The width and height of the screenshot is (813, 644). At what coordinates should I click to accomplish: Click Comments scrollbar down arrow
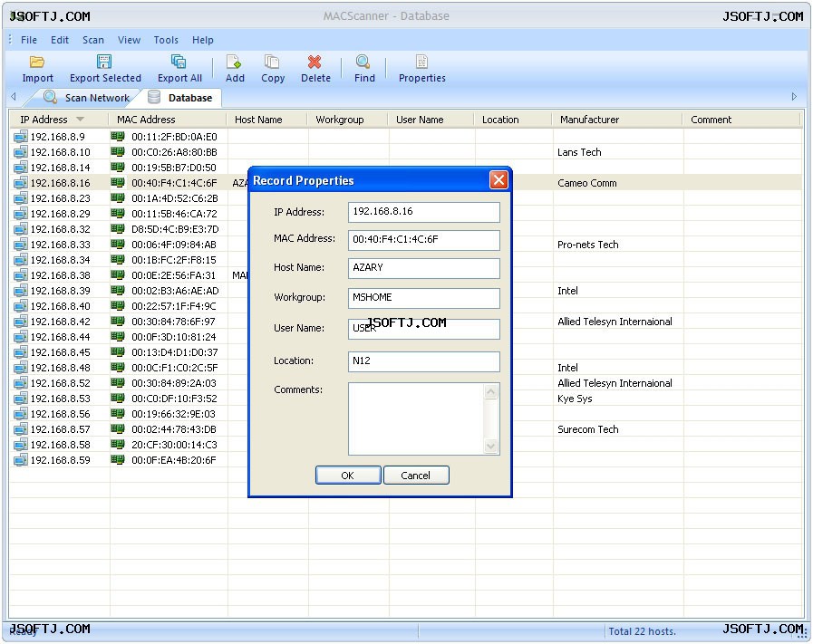491,446
